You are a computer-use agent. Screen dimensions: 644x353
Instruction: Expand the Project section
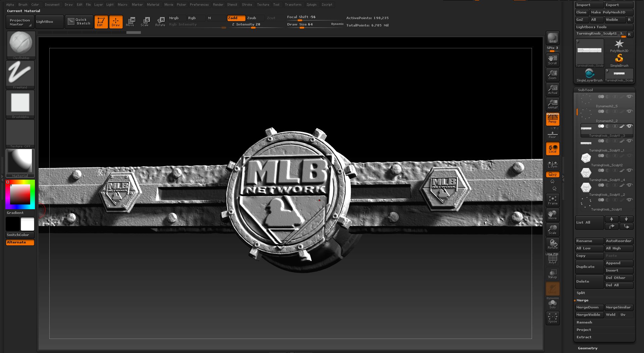[584, 330]
